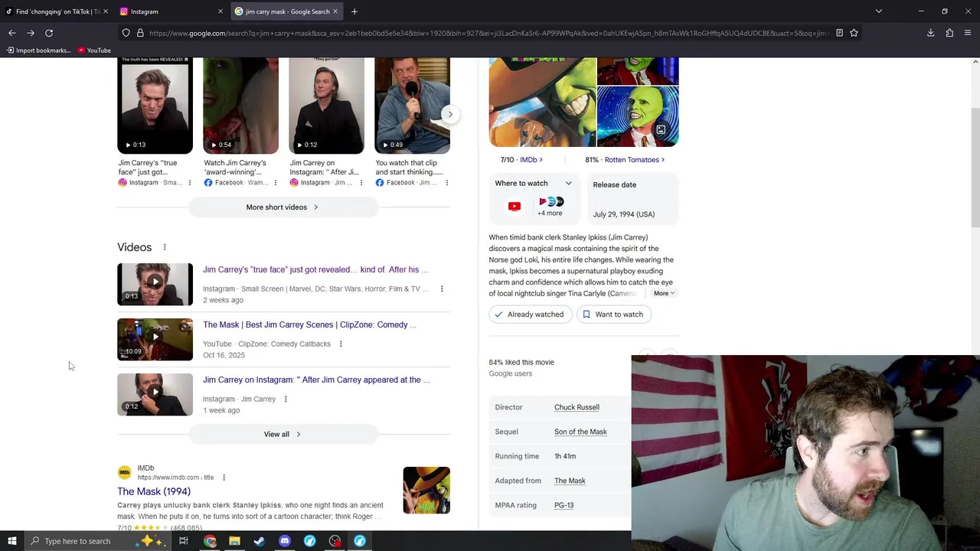Open File Explorer from the taskbar
The width and height of the screenshot is (980, 551).
(234, 541)
